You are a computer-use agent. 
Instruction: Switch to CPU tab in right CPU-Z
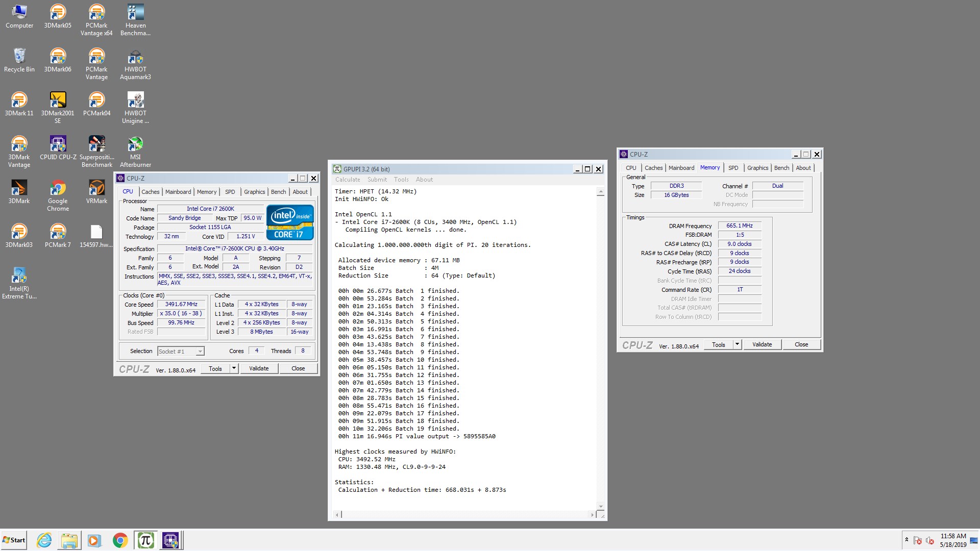pyautogui.click(x=631, y=168)
